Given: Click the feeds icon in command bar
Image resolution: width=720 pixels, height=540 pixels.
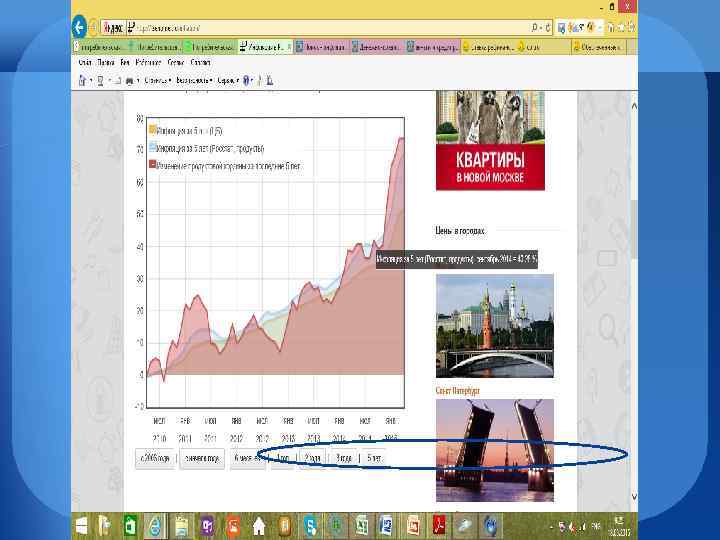Looking at the screenshot, I should [x=100, y=81].
